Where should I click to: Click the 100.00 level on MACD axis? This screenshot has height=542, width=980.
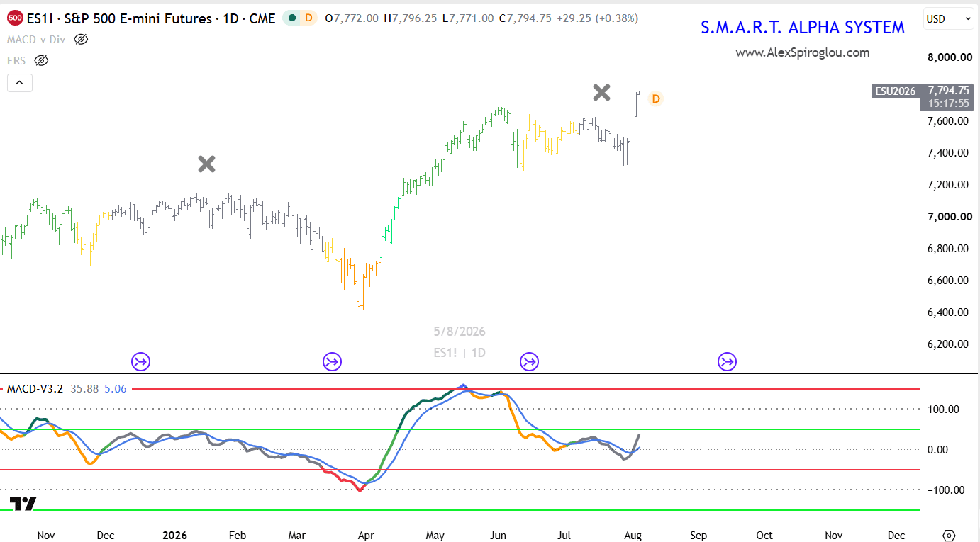(944, 410)
